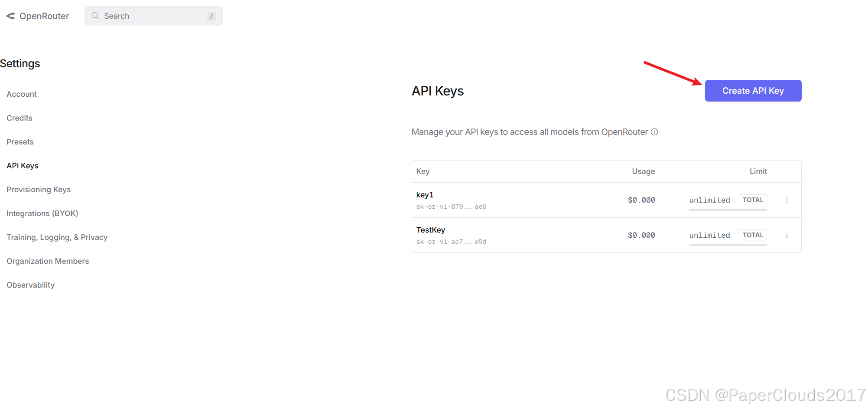Click the info icon beside OpenRouter description

click(x=654, y=132)
